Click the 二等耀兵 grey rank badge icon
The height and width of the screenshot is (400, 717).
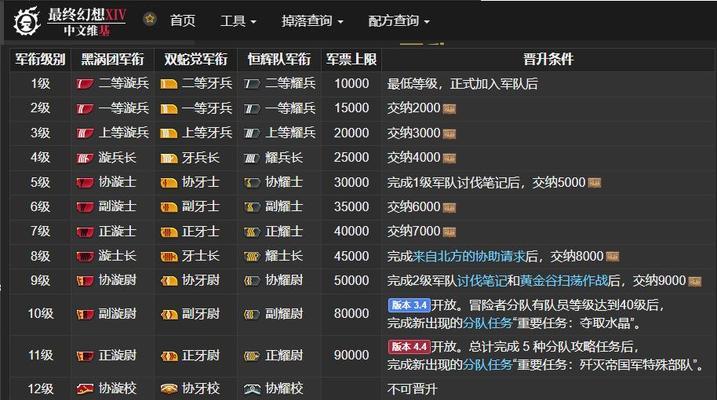pyautogui.click(x=251, y=84)
